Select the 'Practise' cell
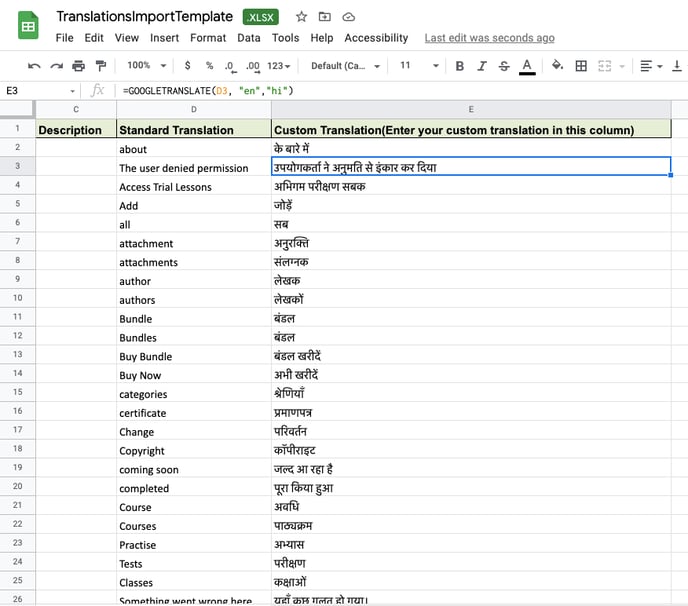 point(194,543)
